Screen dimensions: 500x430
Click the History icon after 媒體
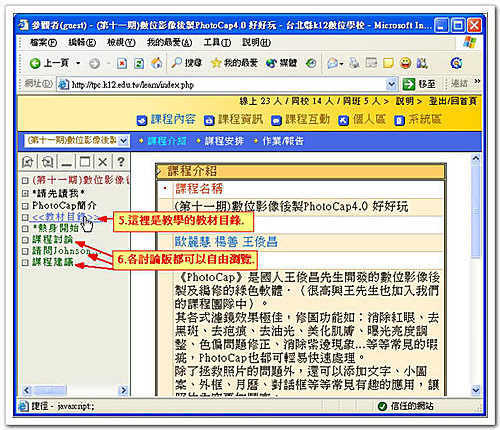coord(311,63)
